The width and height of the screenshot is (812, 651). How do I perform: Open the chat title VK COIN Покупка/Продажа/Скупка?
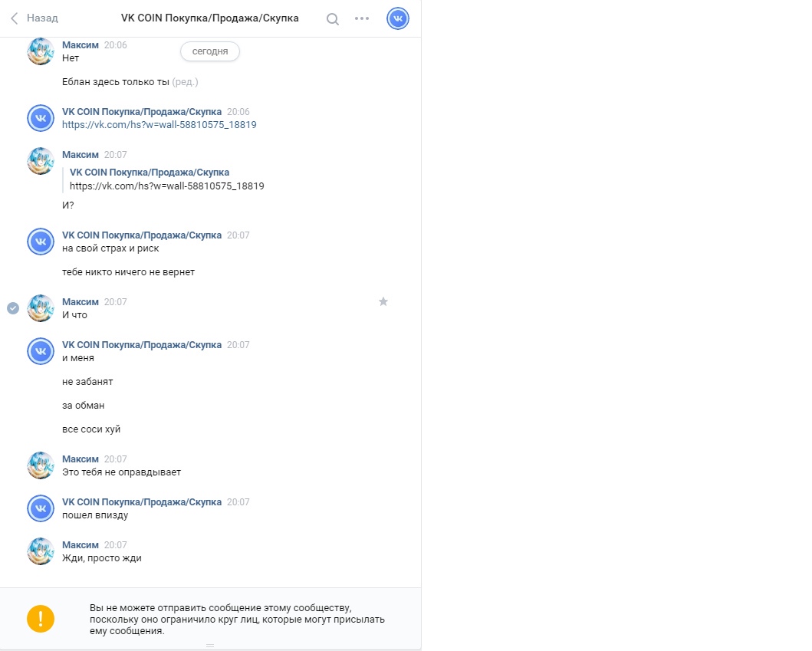pos(209,18)
